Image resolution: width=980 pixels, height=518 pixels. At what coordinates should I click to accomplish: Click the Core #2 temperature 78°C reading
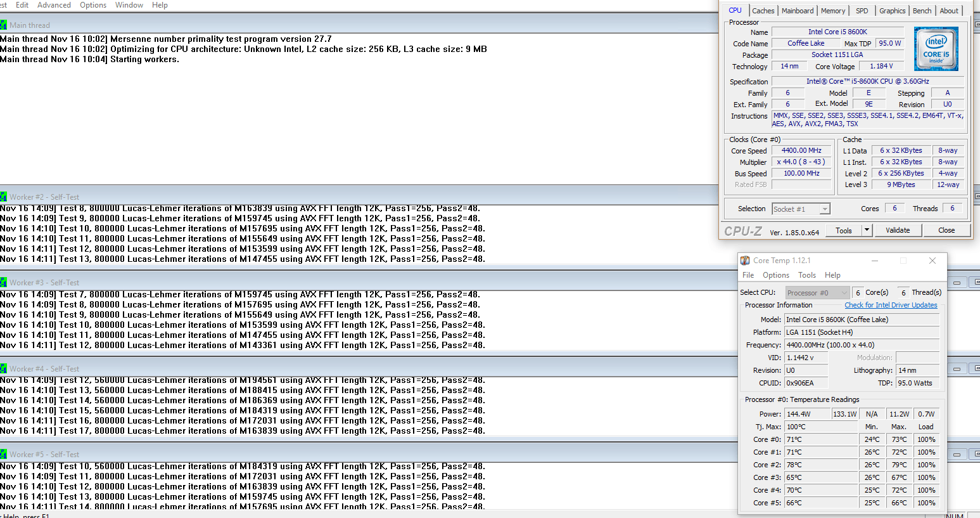tap(821, 465)
